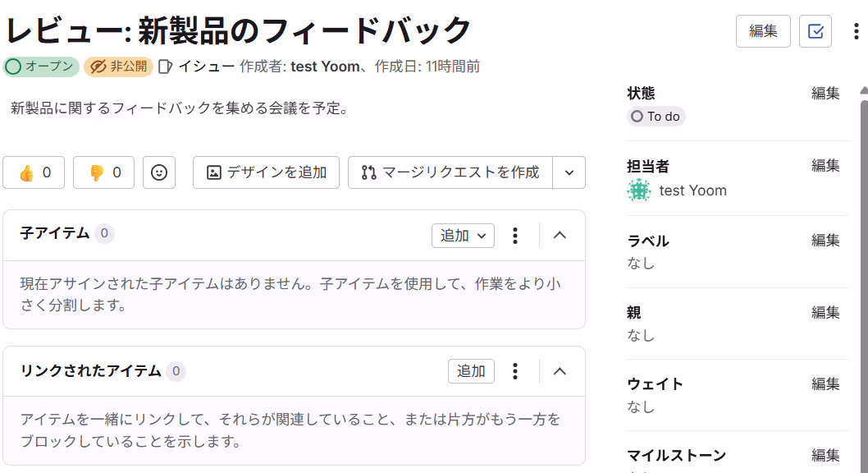Click the 非公開 confidential badge
The height and width of the screenshot is (473, 868).
tap(118, 67)
